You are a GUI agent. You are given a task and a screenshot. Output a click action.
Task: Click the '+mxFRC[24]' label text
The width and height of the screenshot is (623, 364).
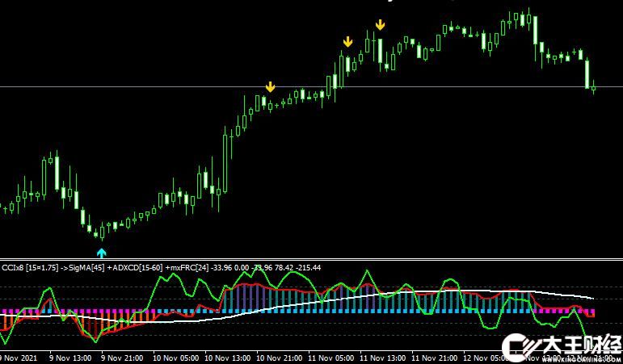(x=187, y=268)
